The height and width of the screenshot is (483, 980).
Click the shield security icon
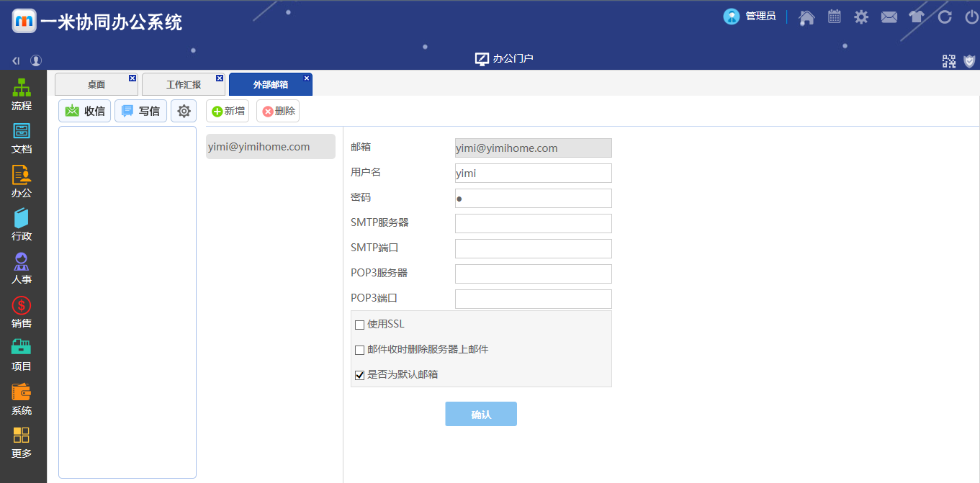pos(970,61)
